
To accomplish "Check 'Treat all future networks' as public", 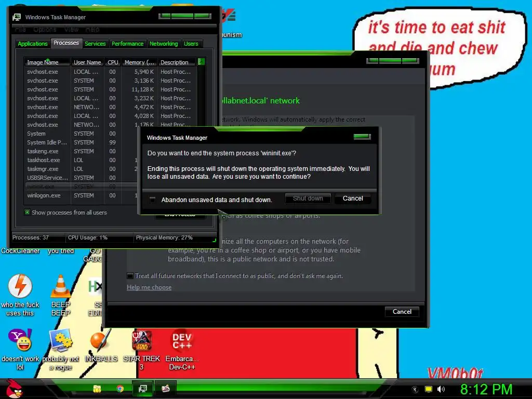I will click(130, 275).
